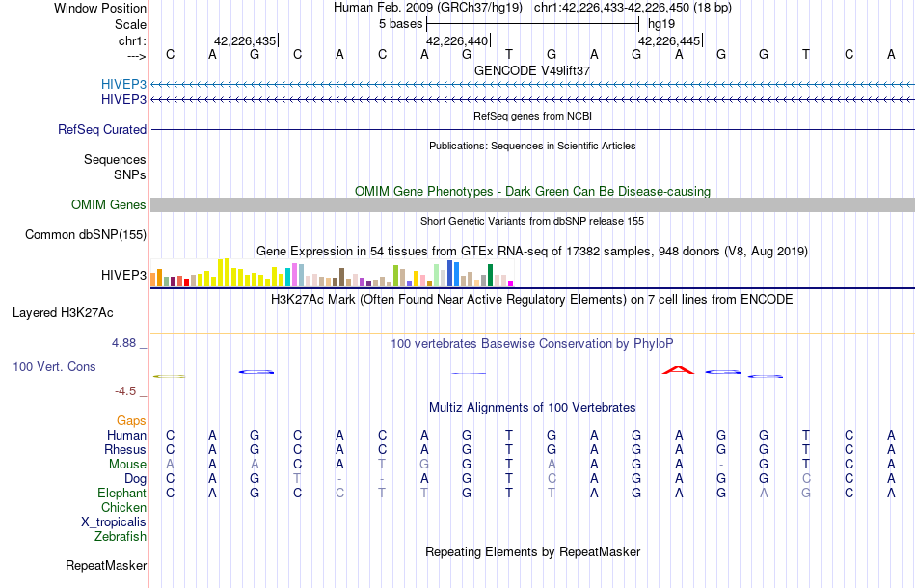Click 100 vertebrates Basewise Conservation title
This screenshot has width=916, height=588.
coord(532,343)
